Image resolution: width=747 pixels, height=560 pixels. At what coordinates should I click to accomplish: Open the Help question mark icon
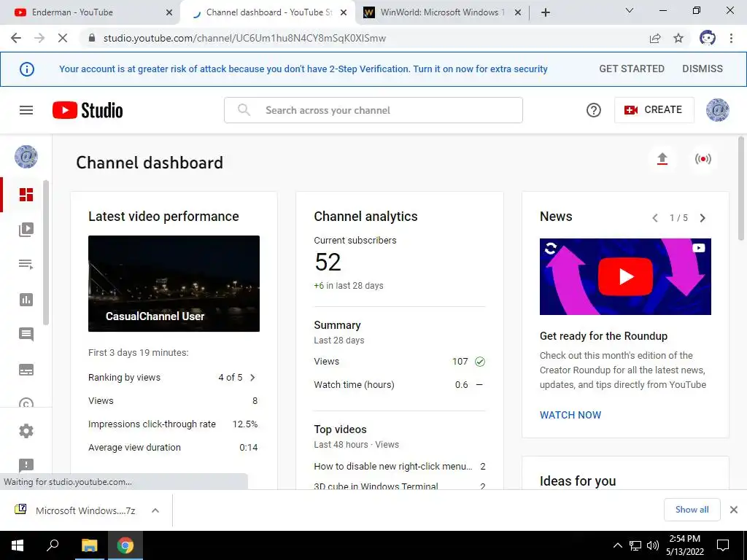coord(593,110)
